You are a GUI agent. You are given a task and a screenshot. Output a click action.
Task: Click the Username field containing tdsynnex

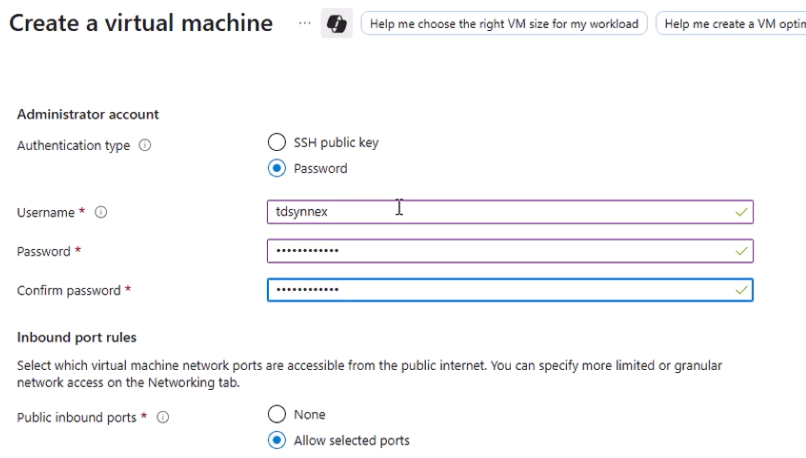tap(510, 212)
